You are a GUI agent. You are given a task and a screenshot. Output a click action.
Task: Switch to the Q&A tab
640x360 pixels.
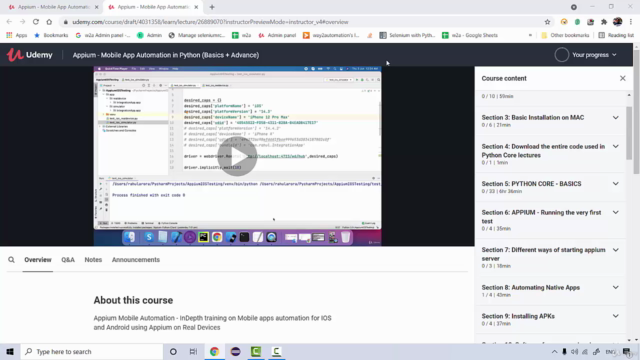pyautogui.click(x=68, y=260)
